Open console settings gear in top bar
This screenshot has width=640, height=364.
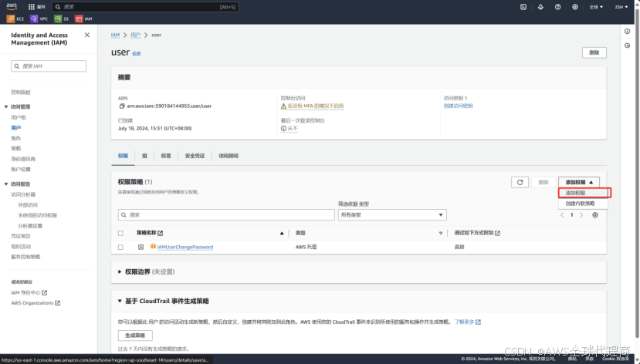coord(574,7)
